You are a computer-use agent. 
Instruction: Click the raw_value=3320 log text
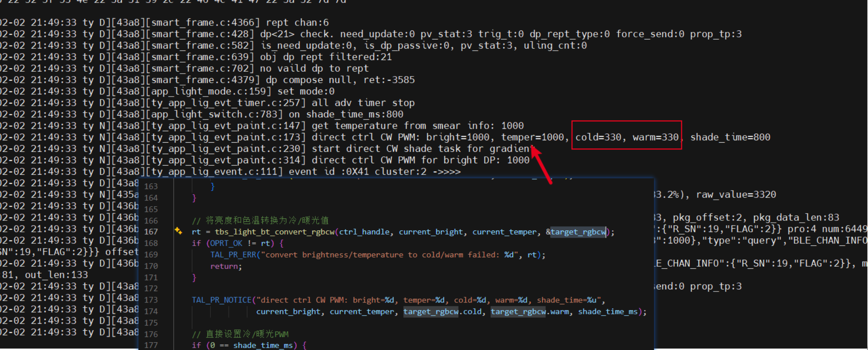tap(736, 194)
